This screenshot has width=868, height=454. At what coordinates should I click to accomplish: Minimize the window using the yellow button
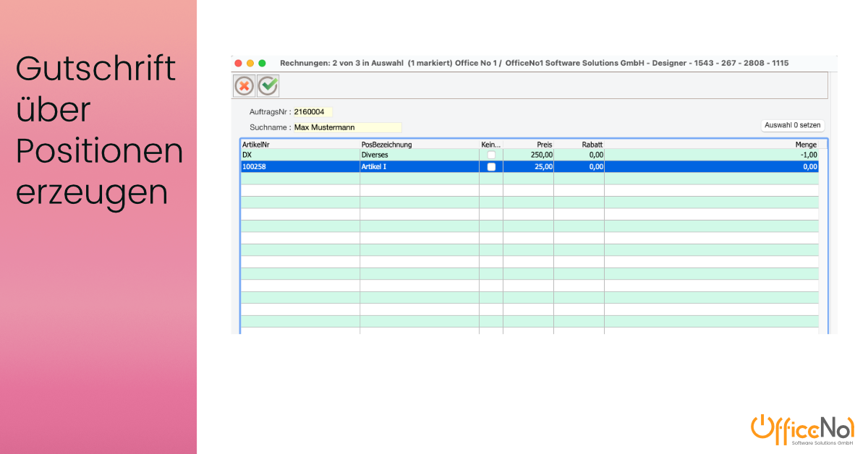click(250, 64)
